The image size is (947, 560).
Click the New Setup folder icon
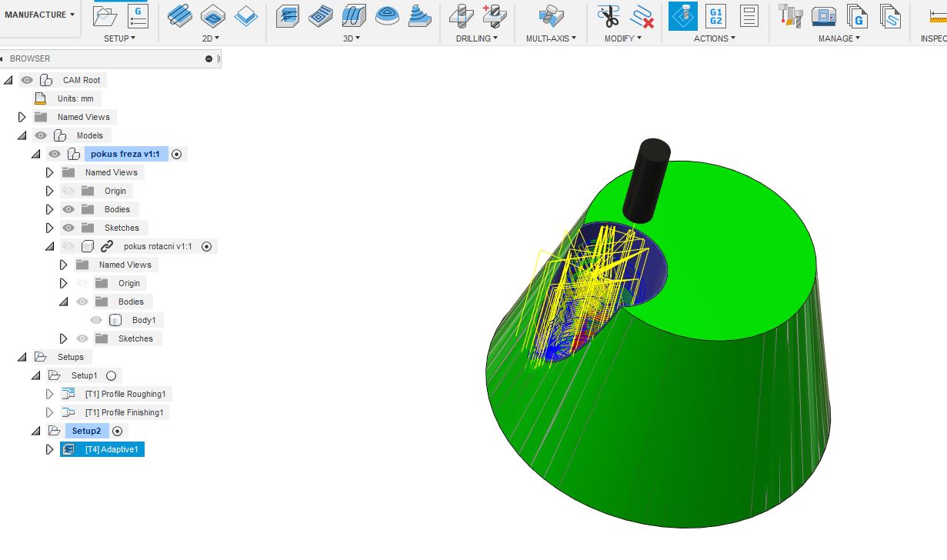pyautogui.click(x=105, y=15)
